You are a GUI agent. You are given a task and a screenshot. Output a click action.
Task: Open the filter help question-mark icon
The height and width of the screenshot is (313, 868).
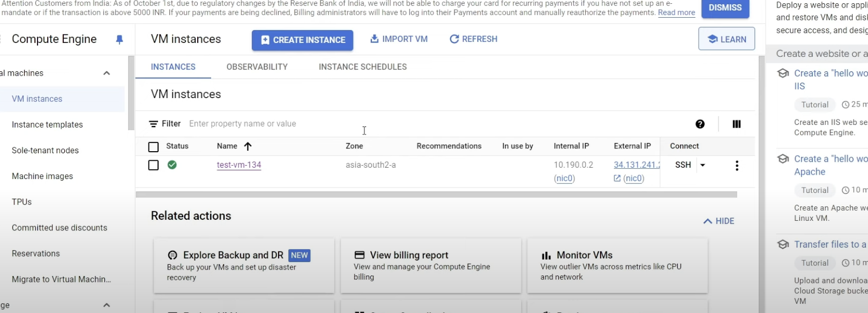coord(700,124)
